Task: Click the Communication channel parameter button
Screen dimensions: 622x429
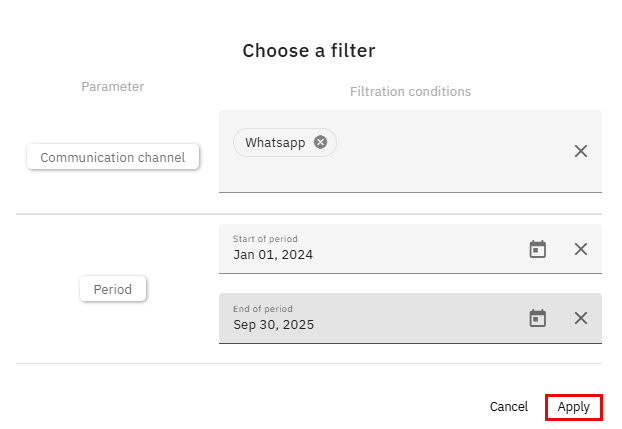Action: point(113,157)
